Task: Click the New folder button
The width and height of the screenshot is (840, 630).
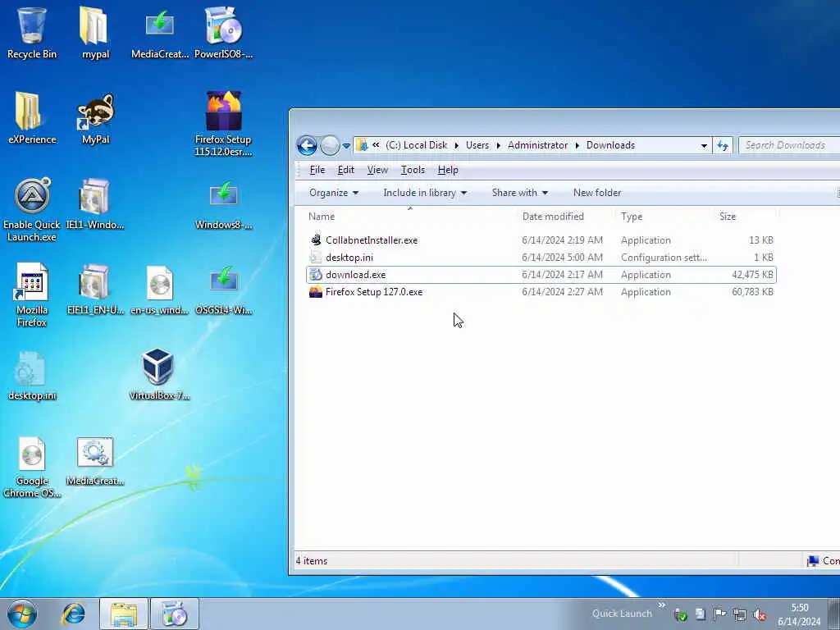Action: coord(597,193)
